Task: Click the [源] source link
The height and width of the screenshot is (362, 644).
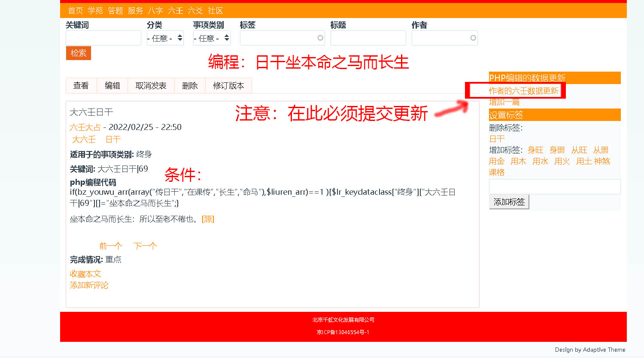Action: pyautogui.click(x=208, y=219)
